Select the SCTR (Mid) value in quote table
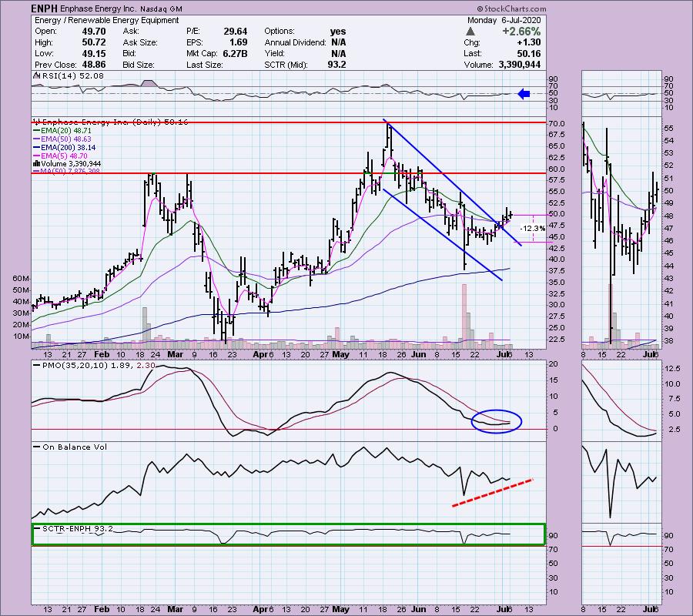Viewport: 693px width, 616px height. (336, 65)
